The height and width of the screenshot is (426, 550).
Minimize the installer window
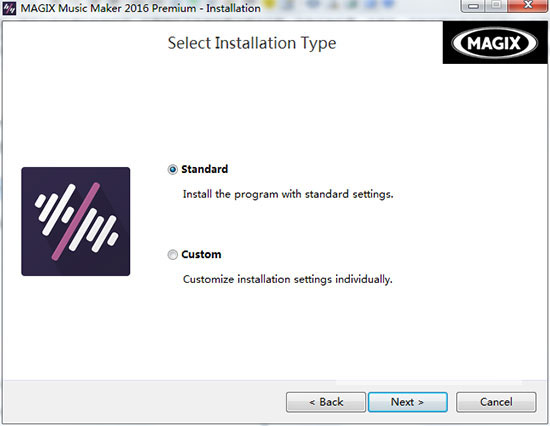pos(473,5)
